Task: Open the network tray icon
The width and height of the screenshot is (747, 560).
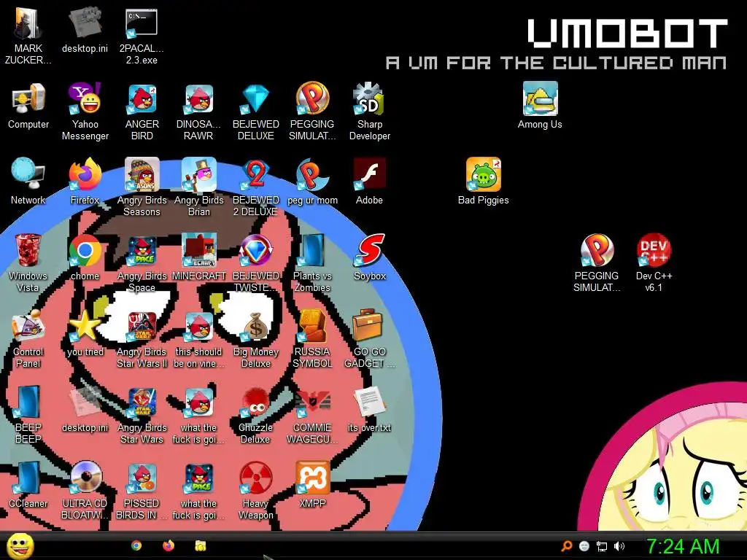Action: point(602,546)
